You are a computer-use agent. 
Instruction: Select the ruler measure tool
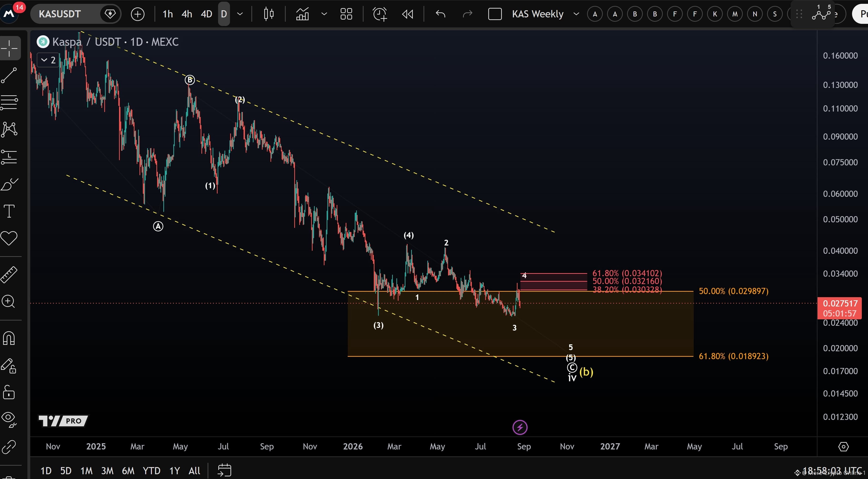click(x=10, y=274)
